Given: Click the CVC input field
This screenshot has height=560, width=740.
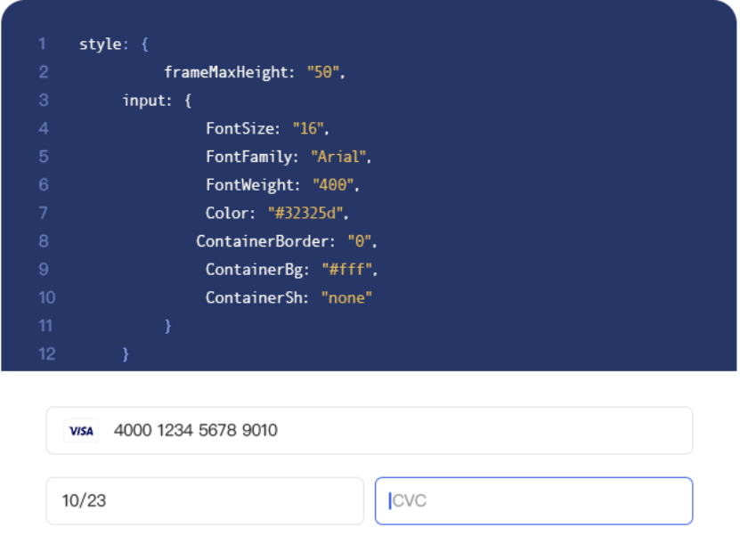Looking at the screenshot, I should 534,500.
